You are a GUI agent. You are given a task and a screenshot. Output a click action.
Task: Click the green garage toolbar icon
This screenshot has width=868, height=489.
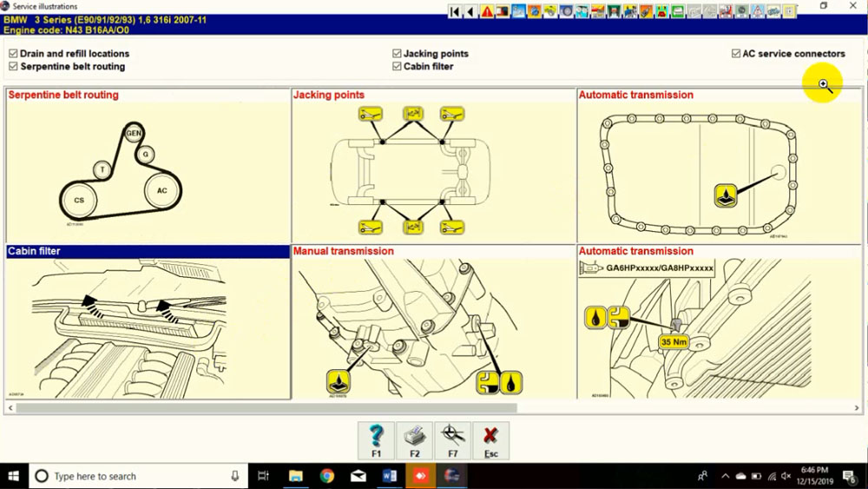[614, 11]
